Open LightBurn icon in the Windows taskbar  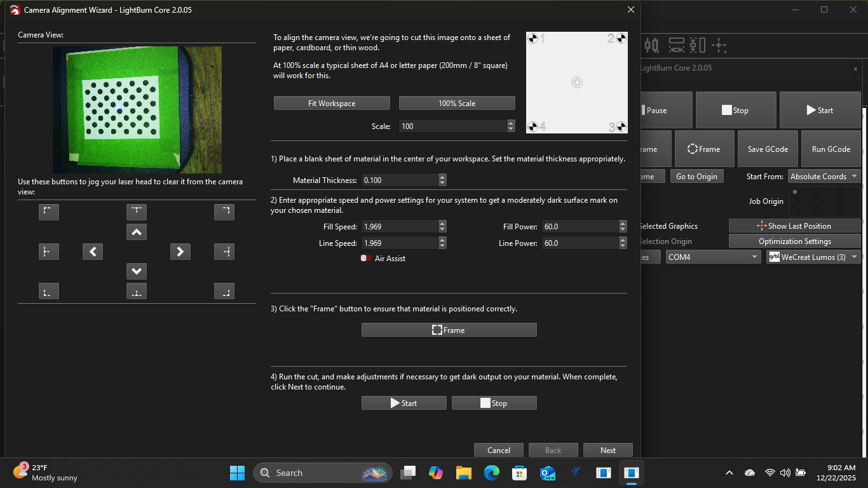point(631,473)
